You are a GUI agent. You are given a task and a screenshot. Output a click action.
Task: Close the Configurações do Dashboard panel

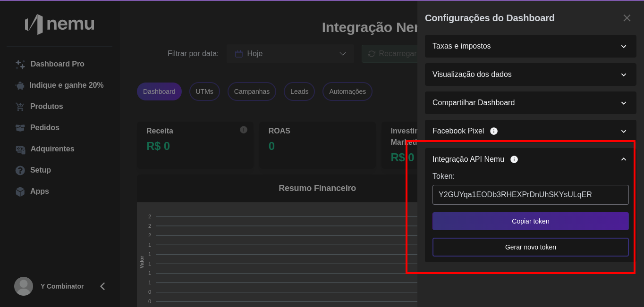tap(627, 18)
